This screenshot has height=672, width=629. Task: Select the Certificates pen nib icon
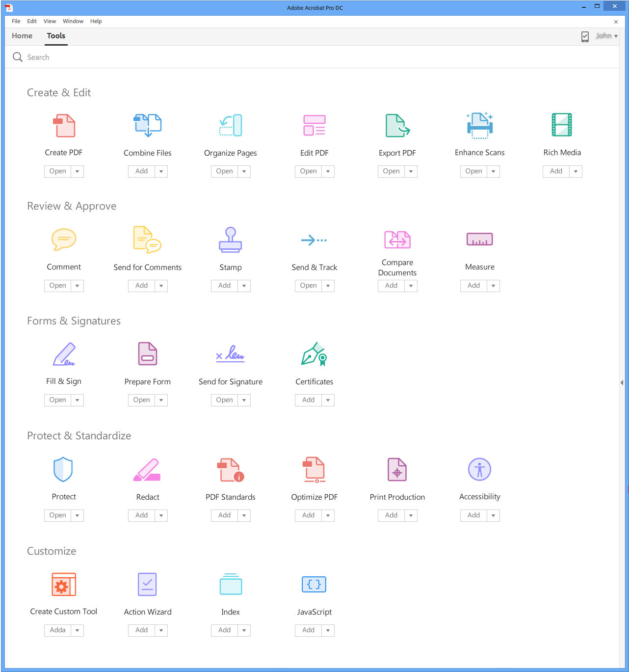point(314,354)
